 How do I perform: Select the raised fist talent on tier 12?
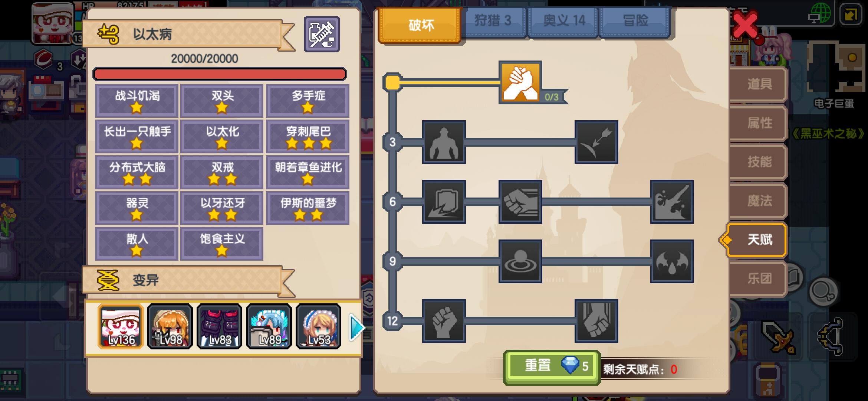[x=444, y=321]
